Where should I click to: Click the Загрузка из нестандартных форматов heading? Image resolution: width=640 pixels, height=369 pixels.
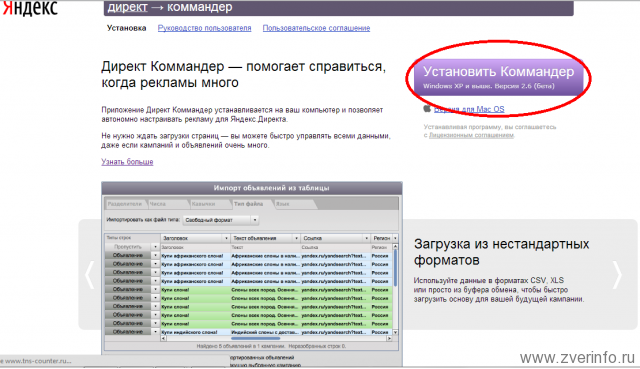(502, 252)
